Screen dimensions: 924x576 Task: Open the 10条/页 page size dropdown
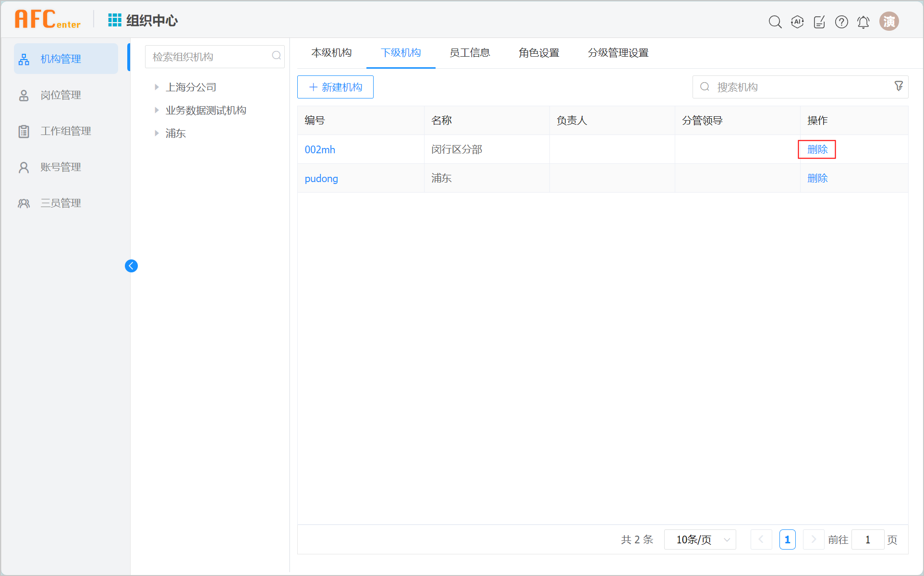click(x=700, y=539)
